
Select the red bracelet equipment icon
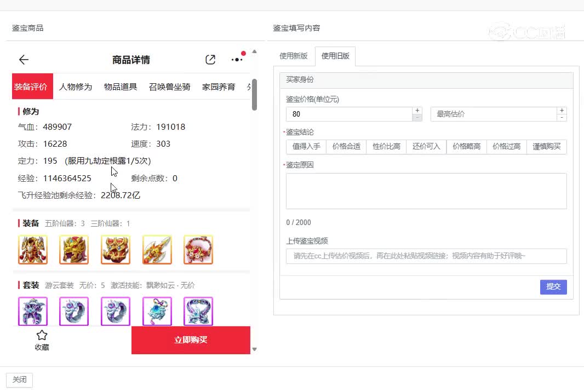pyautogui.click(x=198, y=250)
